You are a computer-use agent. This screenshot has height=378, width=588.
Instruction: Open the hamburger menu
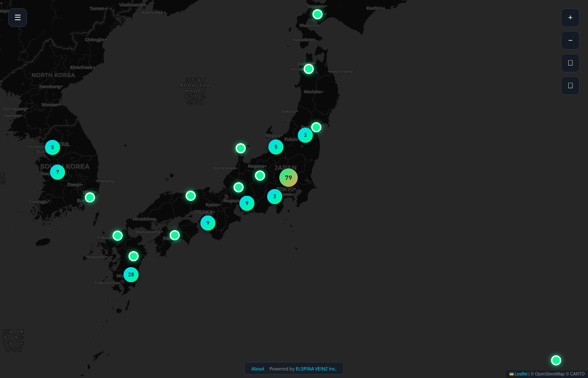(18, 18)
